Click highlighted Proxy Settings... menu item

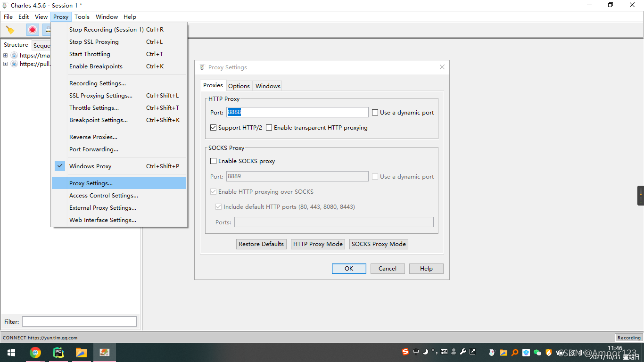pos(119,183)
